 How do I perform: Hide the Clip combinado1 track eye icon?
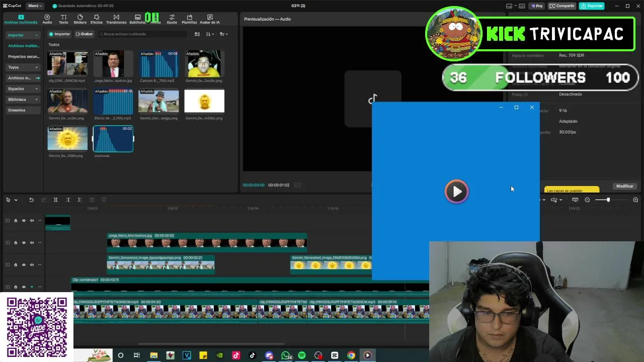coord(24,287)
